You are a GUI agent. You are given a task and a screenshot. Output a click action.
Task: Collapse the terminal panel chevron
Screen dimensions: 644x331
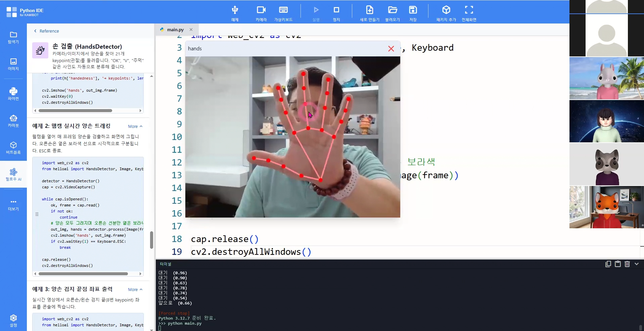[x=637, y=264]
